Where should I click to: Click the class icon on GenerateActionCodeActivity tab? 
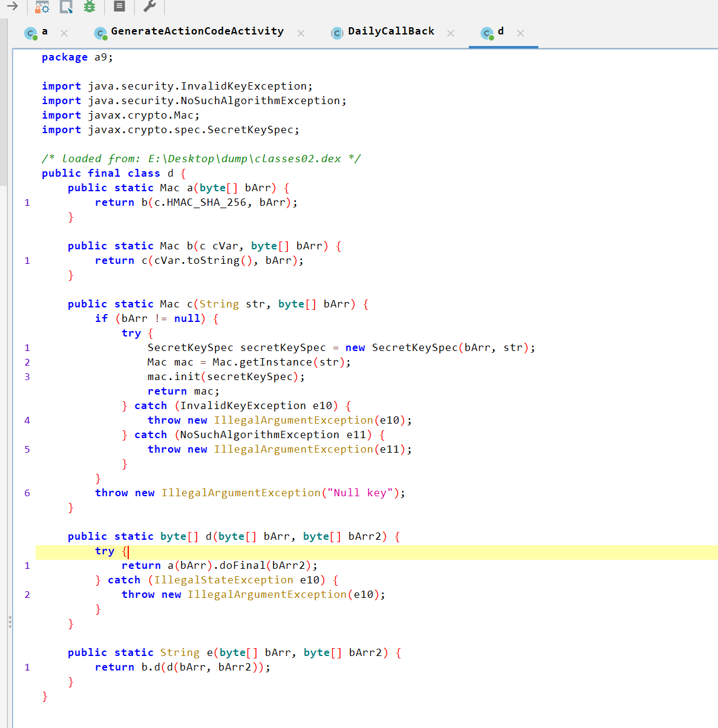point(100,33)
